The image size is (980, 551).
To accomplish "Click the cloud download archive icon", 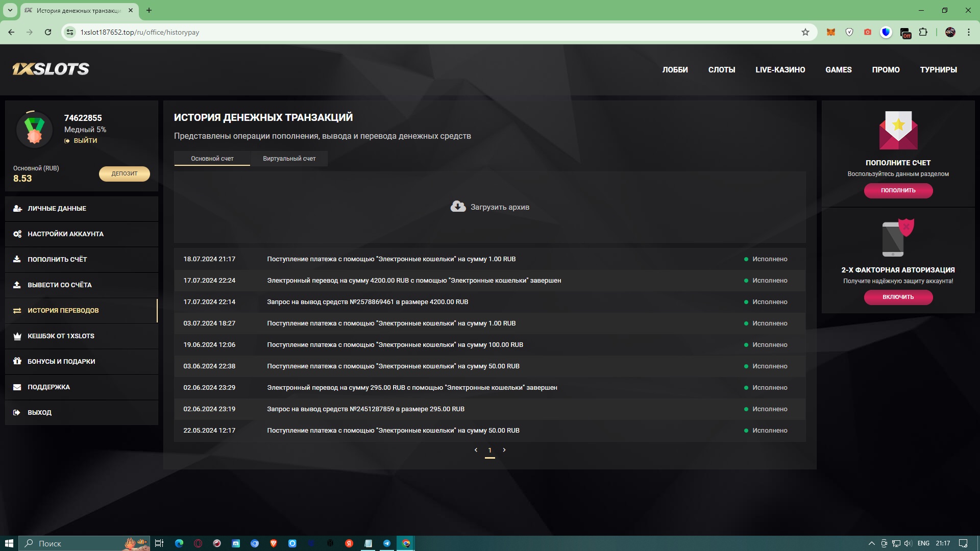I will [458, 206].
